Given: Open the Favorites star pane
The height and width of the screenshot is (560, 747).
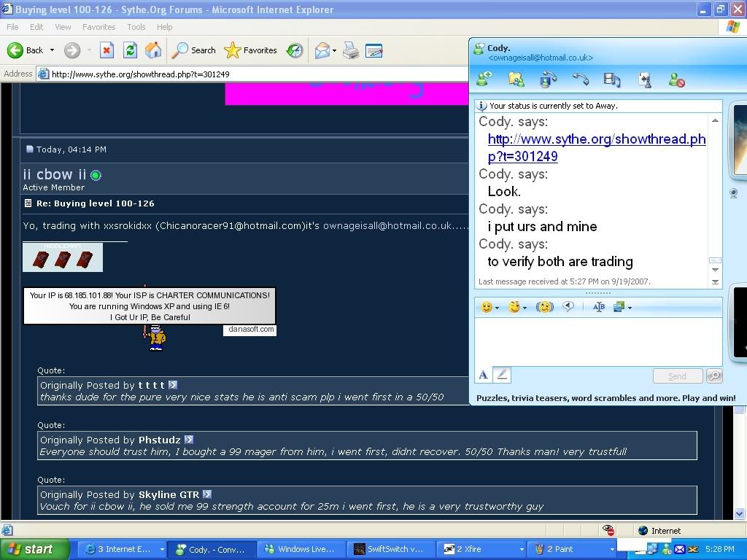Looking at the screenshot, I should pyautogui.click(x=251, y=50).
